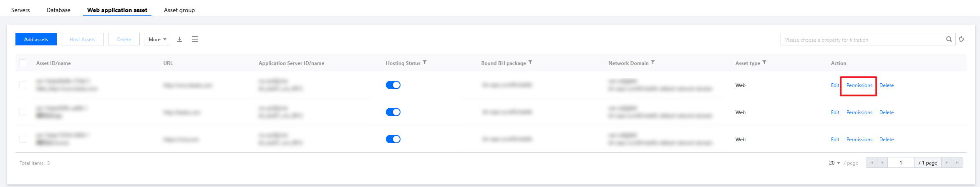Open the 20 per page dropdown
The height and width of the screenshot is (187, 980).
point(834,163)
